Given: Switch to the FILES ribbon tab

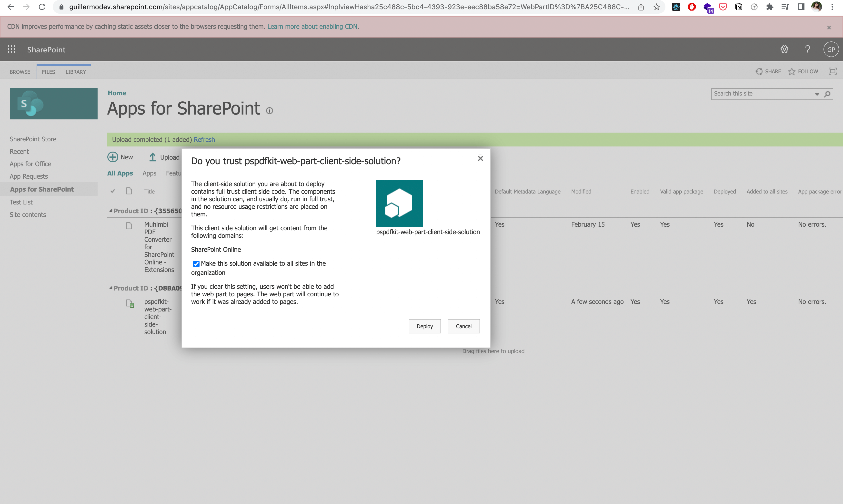Looking at the screenshot, I should (x=48, y=72).
